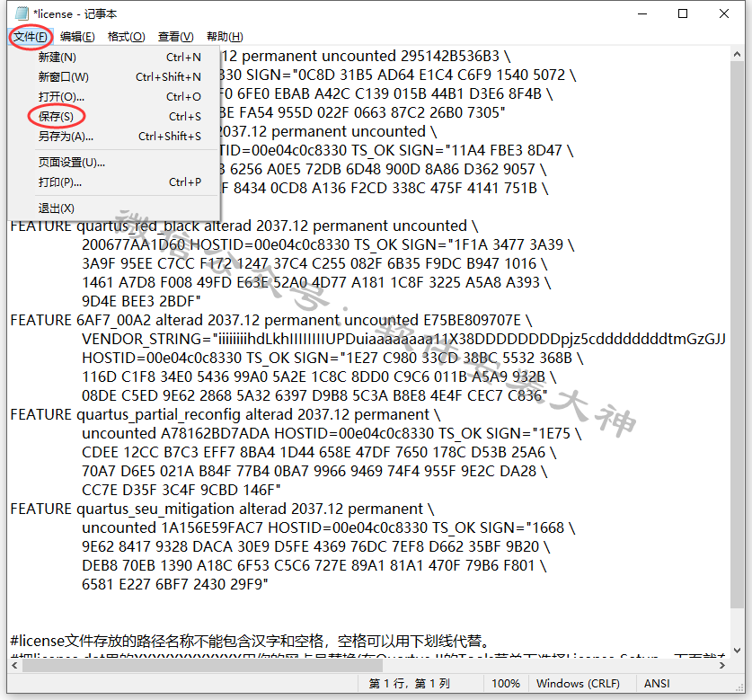Click the '9D4E BEE3 2BDF"' line
The width and height of the screenshot is (752, 700).
[x=141, y=301]
